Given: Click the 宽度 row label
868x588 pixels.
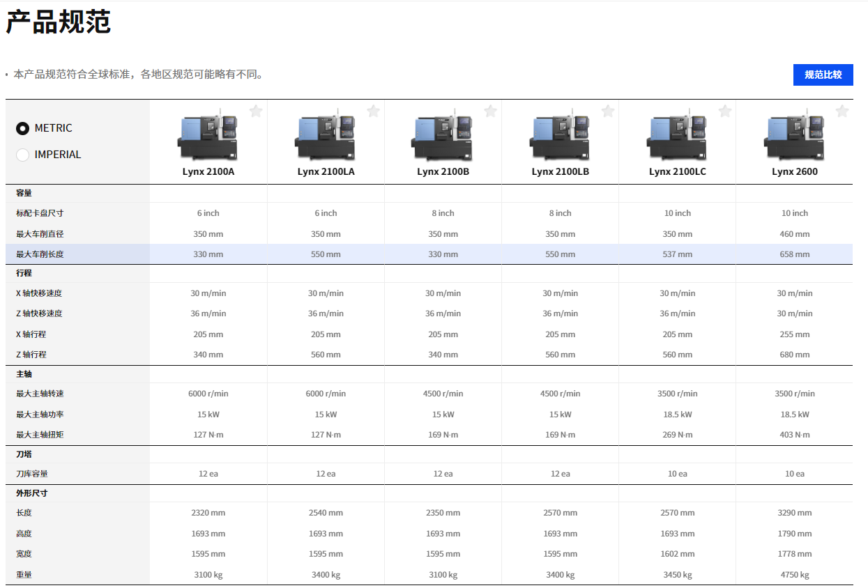Looking at the screenshot, I should (x=24, y=554).
